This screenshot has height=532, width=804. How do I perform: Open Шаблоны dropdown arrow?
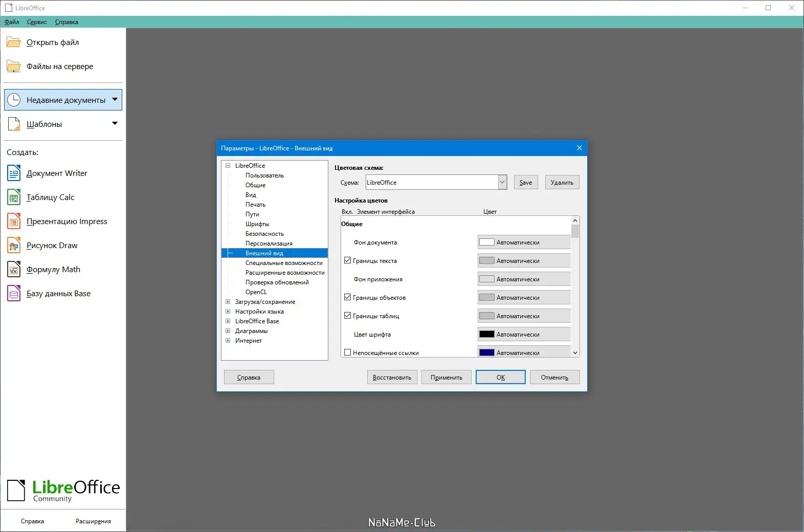[x=115, y=123]
